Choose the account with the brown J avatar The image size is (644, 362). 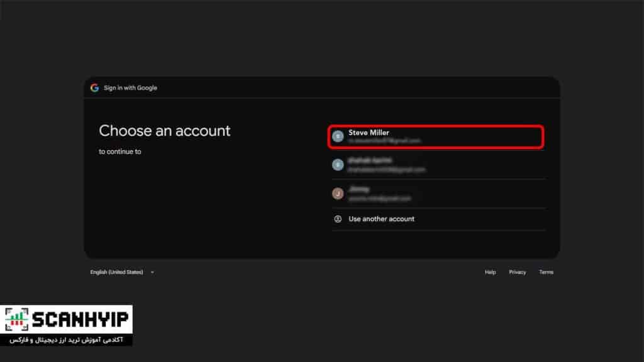coord(438,194)
